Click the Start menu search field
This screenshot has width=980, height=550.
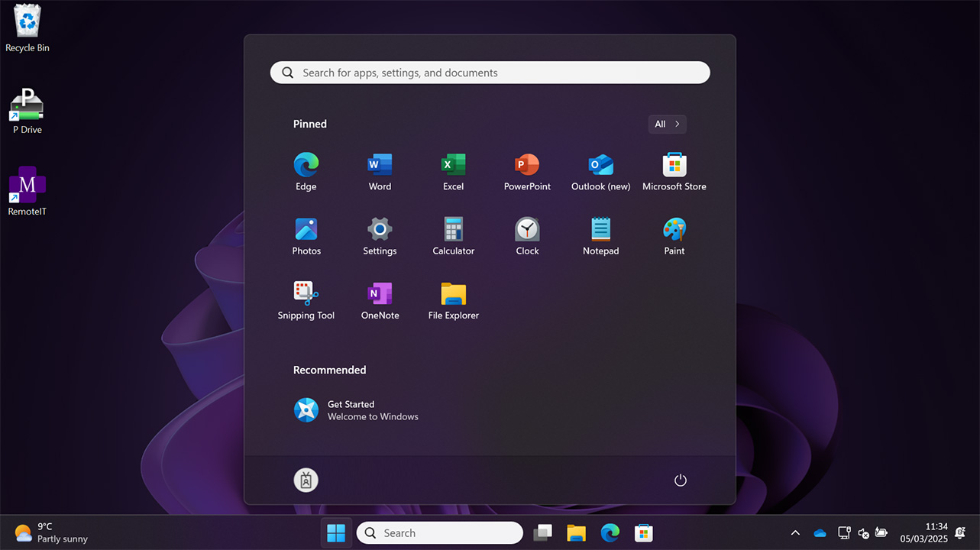(490, 72)
